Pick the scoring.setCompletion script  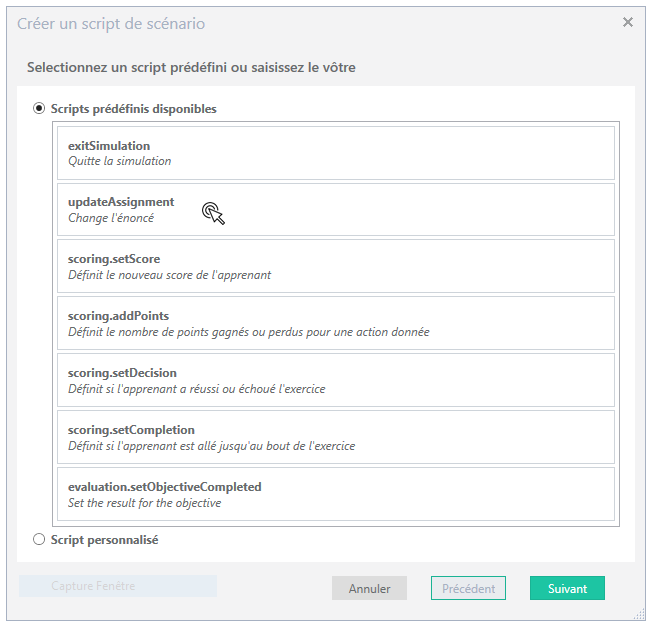pyautogui.click(x=335, y=437)
